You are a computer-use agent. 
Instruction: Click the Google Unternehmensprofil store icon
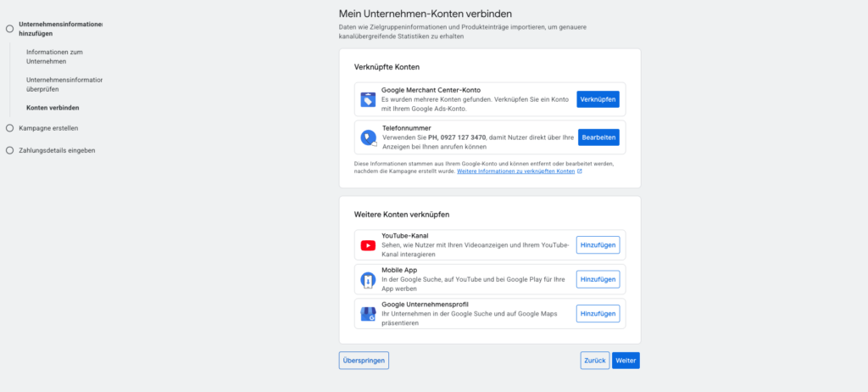(368, 315)
